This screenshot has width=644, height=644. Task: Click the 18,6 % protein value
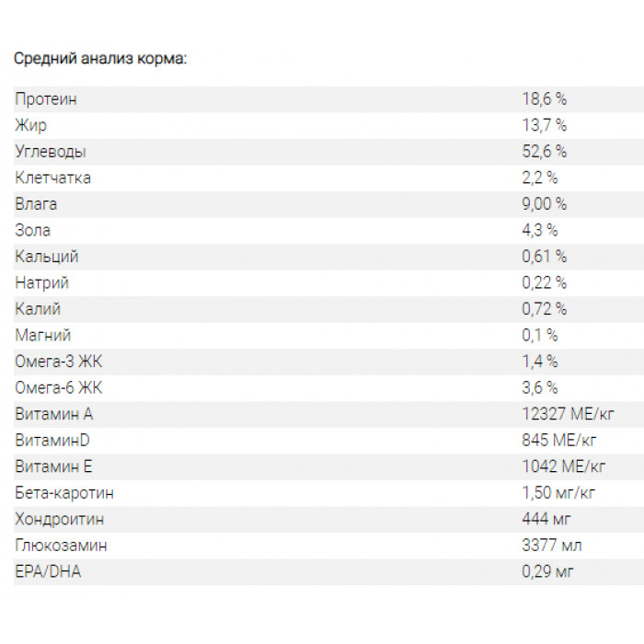[545, 99]
